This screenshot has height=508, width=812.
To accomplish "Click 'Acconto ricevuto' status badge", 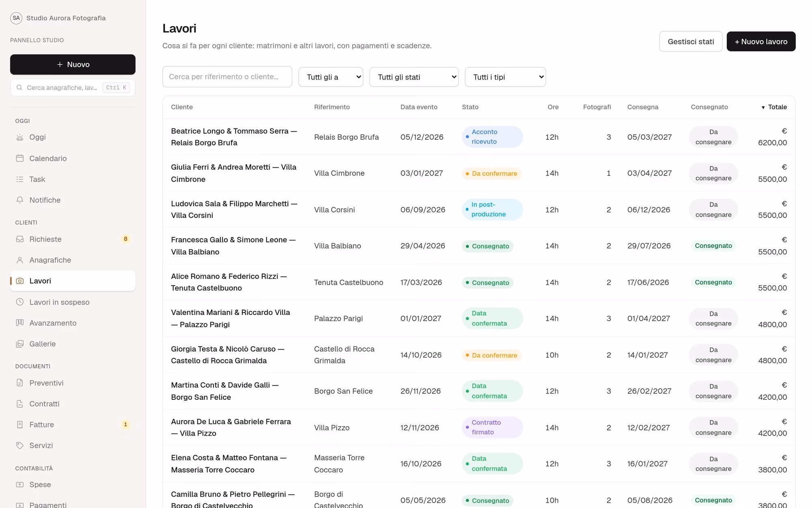I will pyautogui.click(x=492, y=137).
